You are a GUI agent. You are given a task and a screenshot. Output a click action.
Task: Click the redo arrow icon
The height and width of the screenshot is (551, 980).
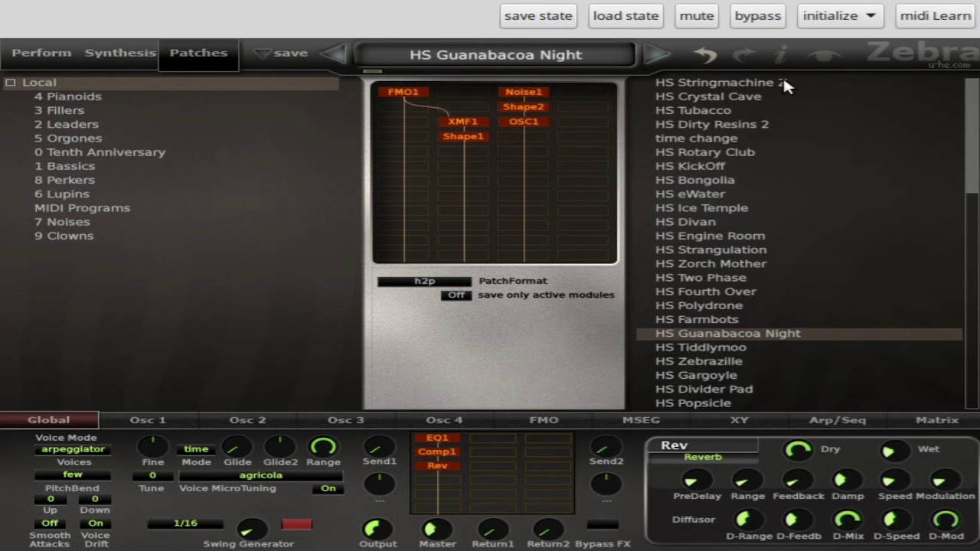click(x=743, y=54)
